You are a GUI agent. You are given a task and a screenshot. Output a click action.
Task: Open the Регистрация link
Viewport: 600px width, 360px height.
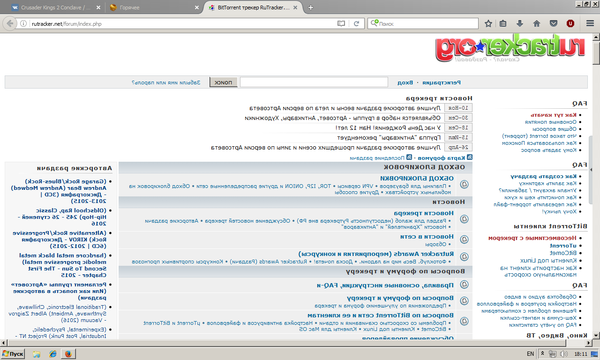(442, 82)
